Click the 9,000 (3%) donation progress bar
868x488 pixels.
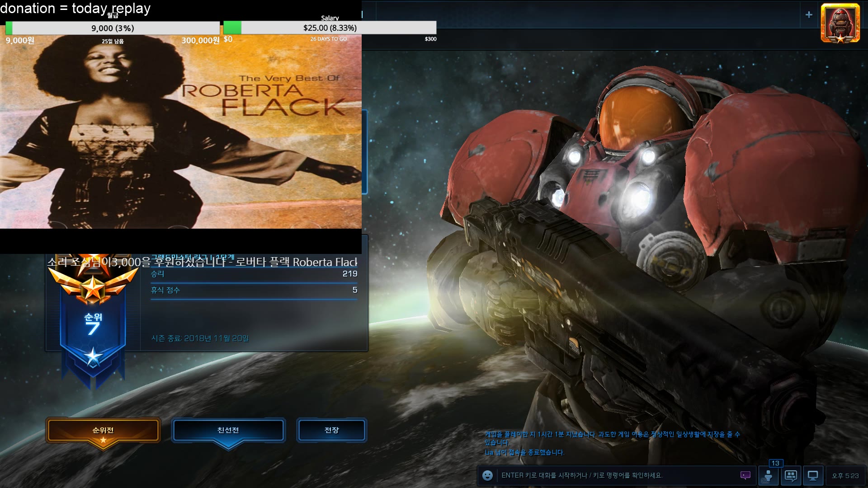click(x=113, y=28)
